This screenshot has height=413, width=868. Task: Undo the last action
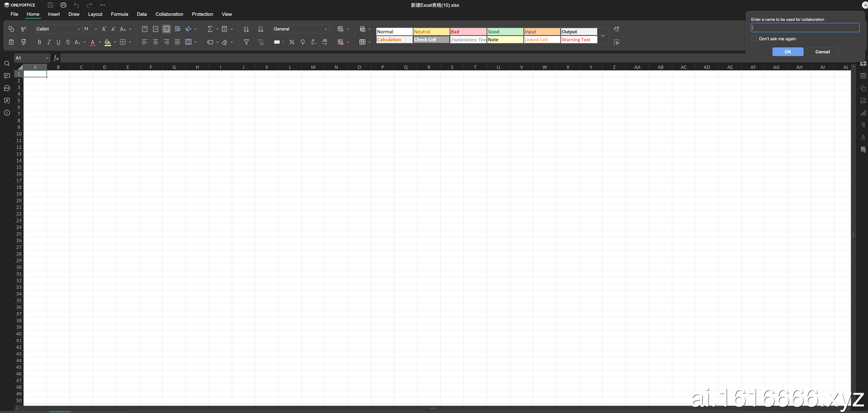(x=76, y=5)
